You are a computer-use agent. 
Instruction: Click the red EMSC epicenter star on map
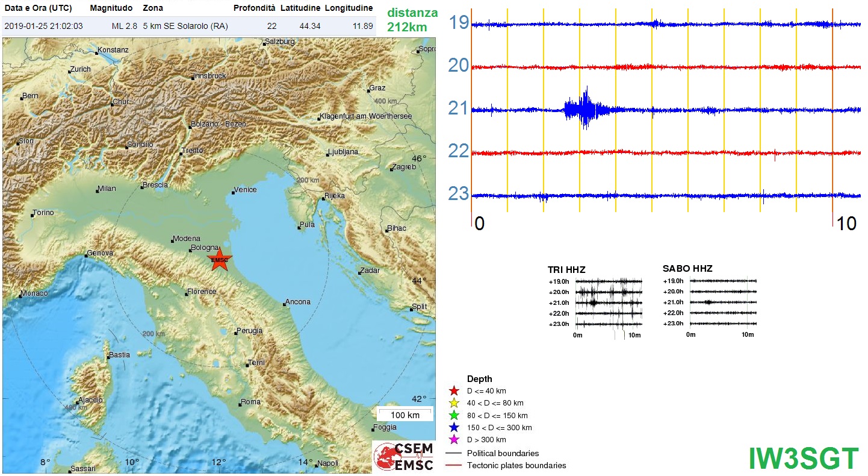(x=219, y=260)
